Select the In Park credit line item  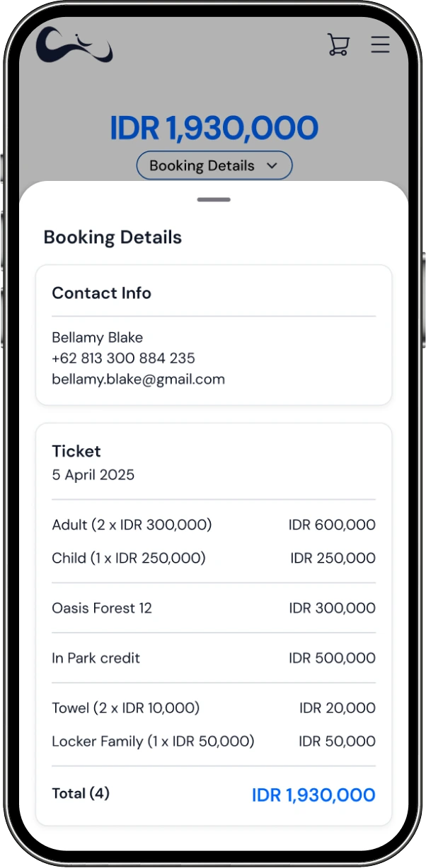pos(96,658)
